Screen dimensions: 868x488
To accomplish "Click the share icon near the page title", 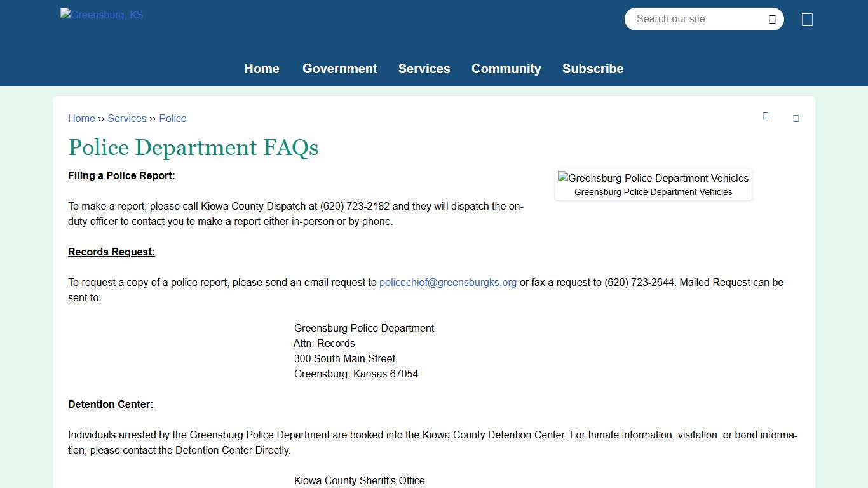I will tap(796, 118).
